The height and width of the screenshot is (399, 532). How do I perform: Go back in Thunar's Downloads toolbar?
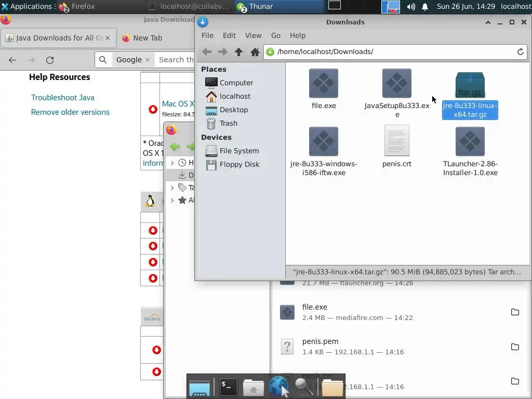click(x=207, y=52)
